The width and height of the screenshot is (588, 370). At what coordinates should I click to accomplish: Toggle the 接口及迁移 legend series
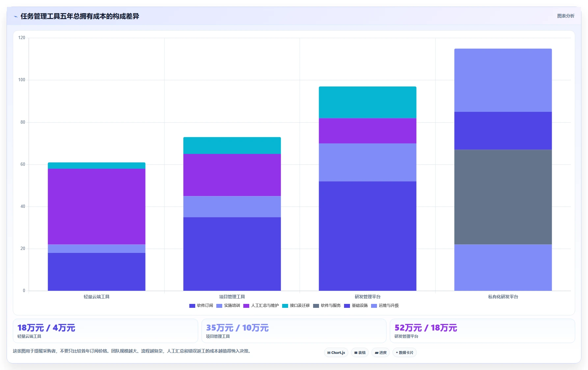tap(296, 306)
